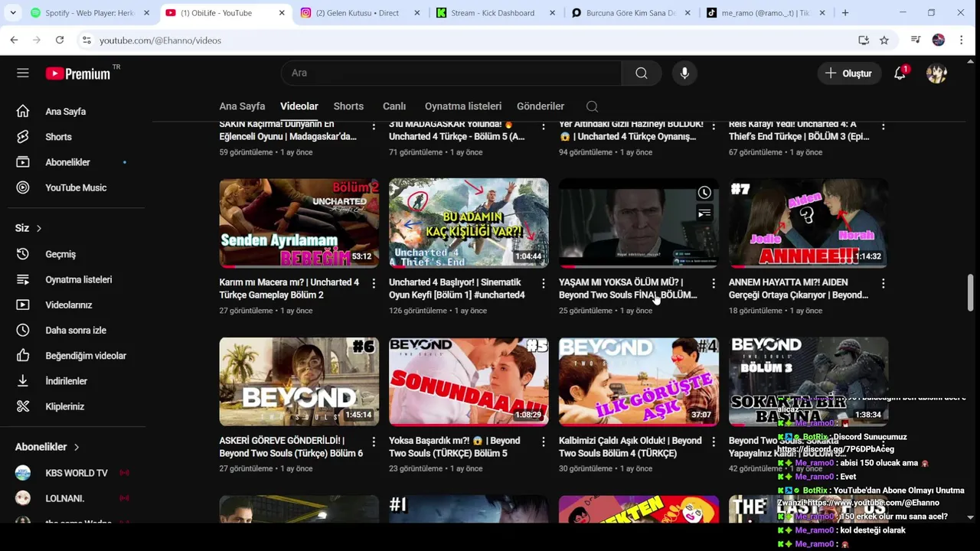
Task: Expand the Siz section chevron
Action: point(38,228)
